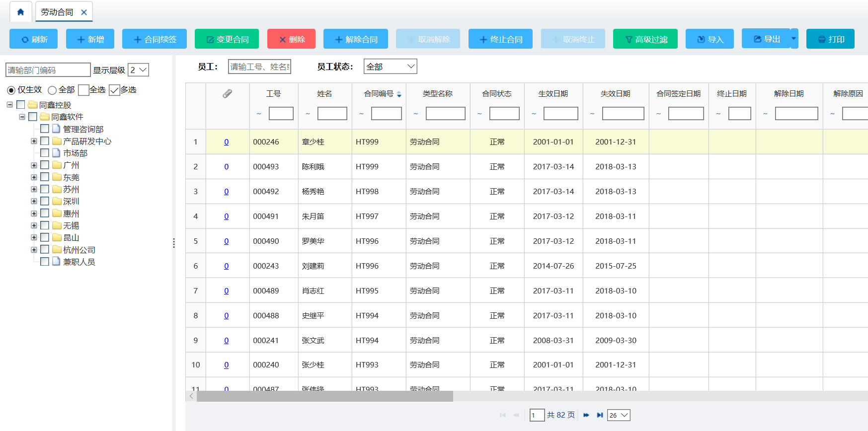Click the 员工 search input field
The width and height of the screenshot is (868, 431).
point(259,67)
